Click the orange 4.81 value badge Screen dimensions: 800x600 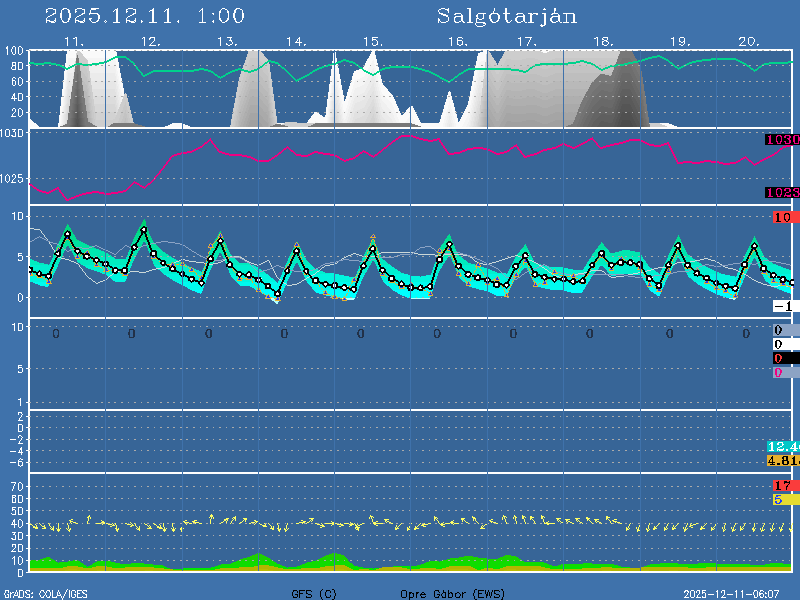(781, 460)
